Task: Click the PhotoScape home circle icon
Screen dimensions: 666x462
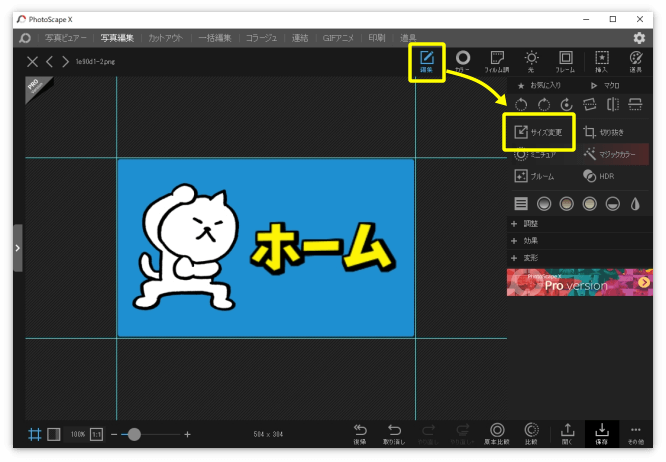Action: click(x=25, y=38)
